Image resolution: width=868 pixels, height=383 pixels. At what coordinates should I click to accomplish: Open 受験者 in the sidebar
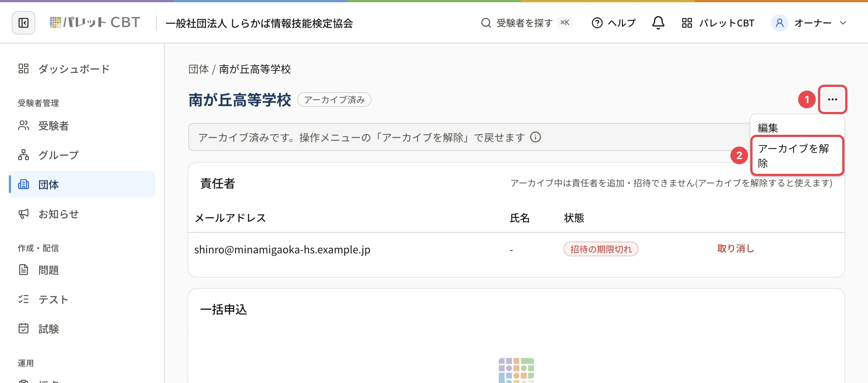pyautogui.click(x=82, y=126)
